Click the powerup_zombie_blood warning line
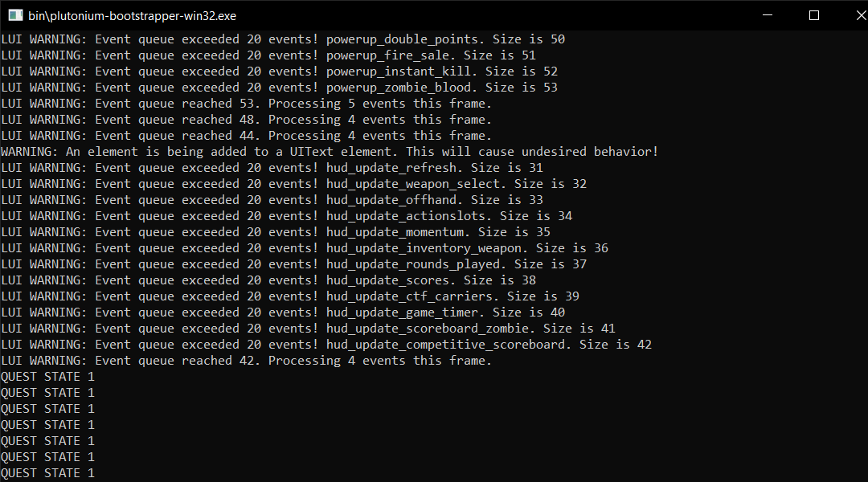This screenshot has width=868, height=482. tap(279, 88)
